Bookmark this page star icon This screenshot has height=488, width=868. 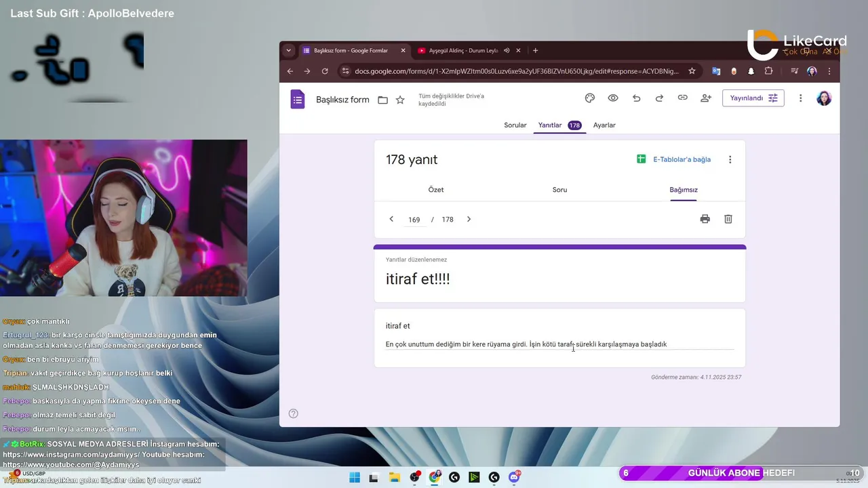point(692,71)
